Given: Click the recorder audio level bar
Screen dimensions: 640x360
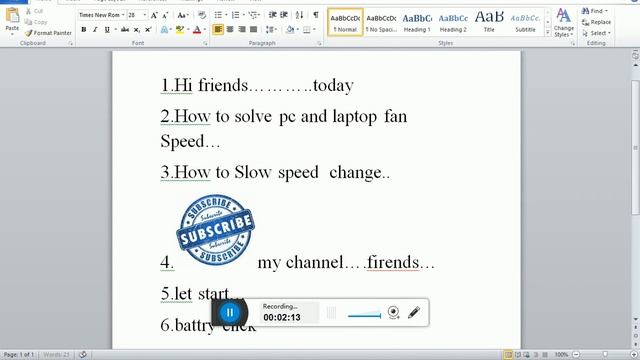Looking at the screenshot, I should point(364,315).
